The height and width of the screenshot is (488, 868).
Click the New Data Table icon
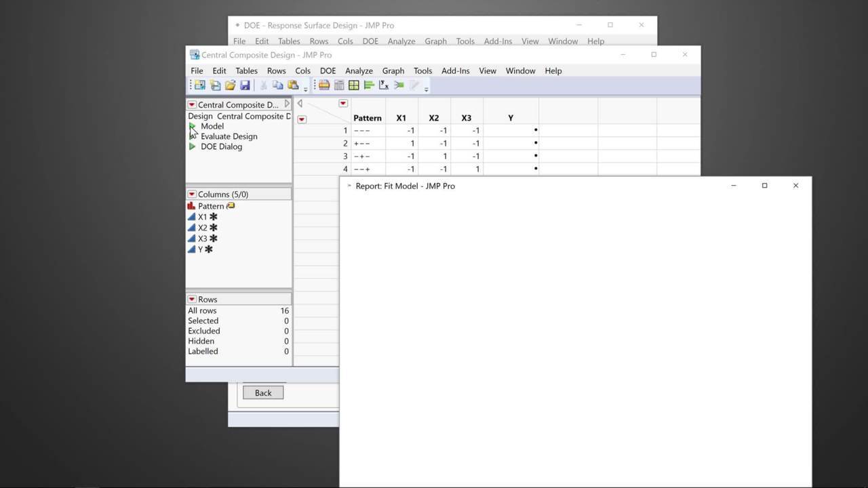pyautogui.click(x=199, y=85)
